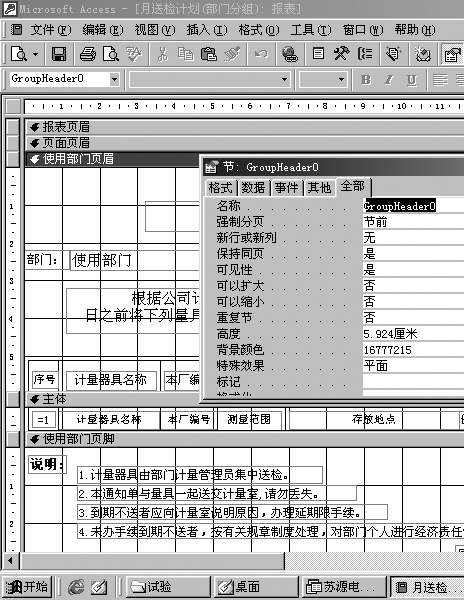
Task: Launch Internet Explorer from quick launch
Action: click(x=76, y=587)
